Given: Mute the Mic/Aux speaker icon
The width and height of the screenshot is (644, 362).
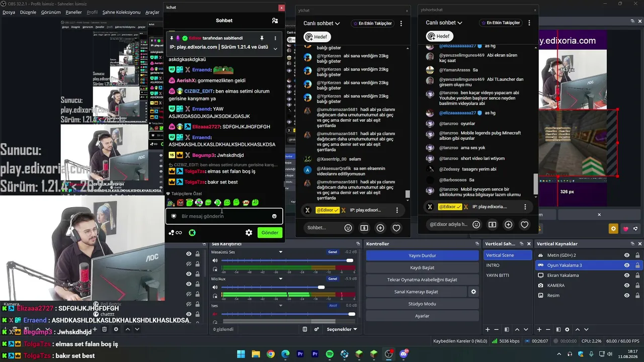Looking at the screenshot, I should (x=215, y=287).
